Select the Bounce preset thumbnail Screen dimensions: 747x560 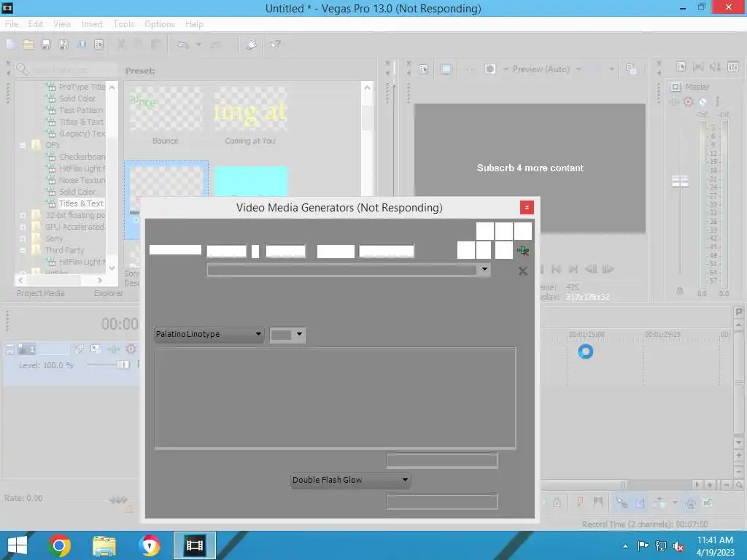[166, 109]
